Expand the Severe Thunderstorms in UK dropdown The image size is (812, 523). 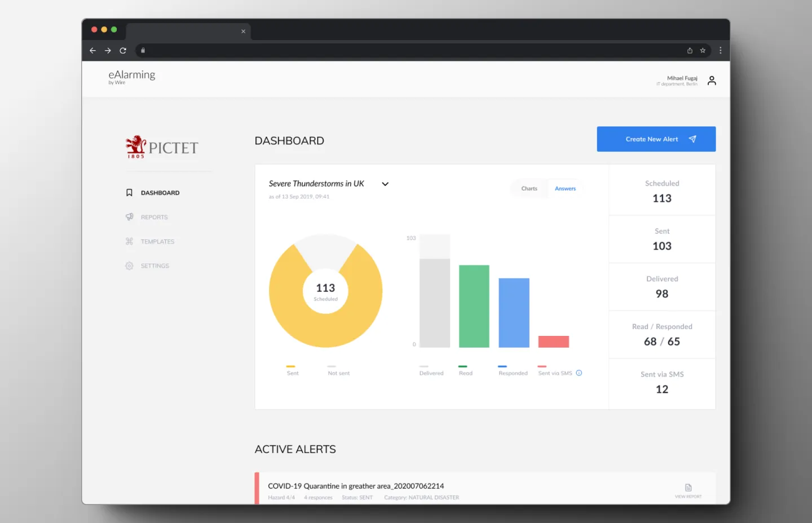(385, 184)
